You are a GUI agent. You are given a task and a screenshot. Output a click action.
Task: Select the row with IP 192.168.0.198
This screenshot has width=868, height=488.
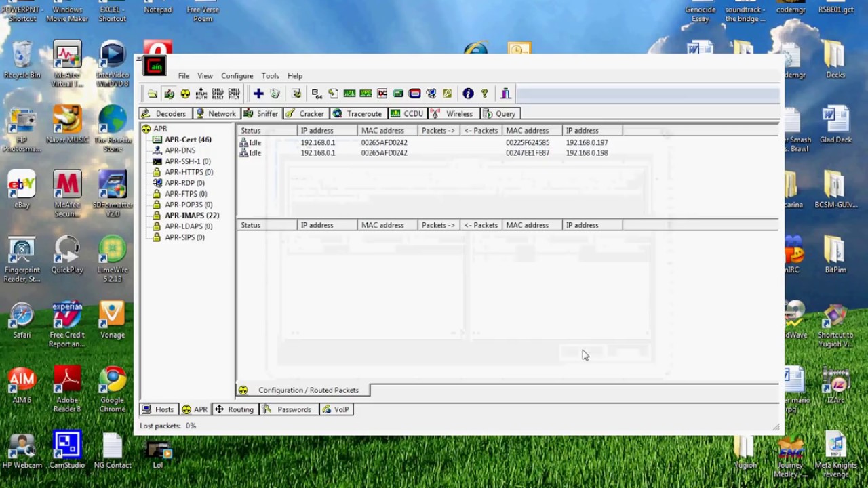(x=508, y=153)
